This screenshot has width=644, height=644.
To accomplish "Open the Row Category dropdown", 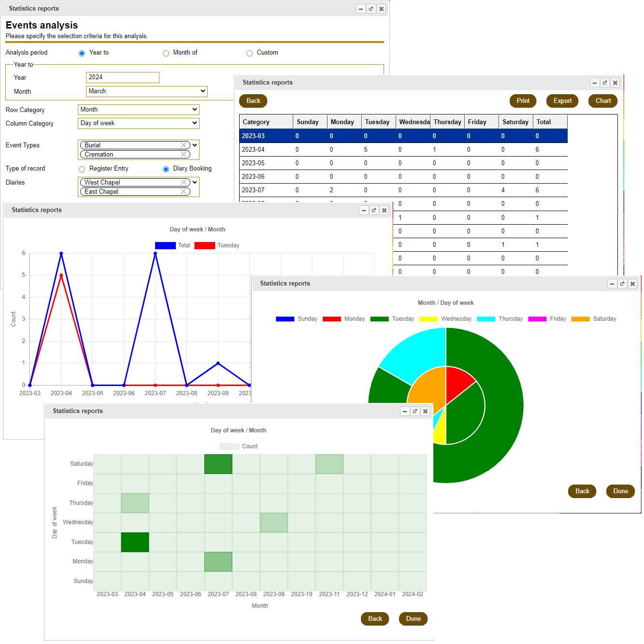I will pyautogui.click(x=139, y=110).
